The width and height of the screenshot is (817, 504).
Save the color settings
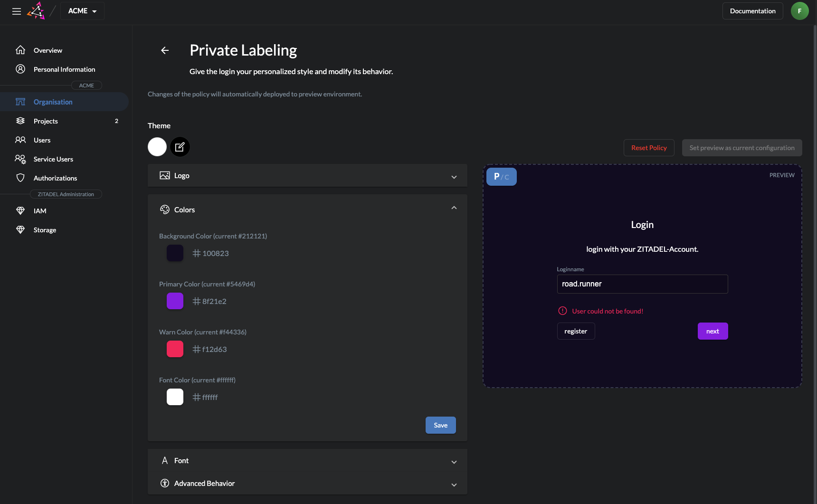pyautogui.click(x=440, y=425)
